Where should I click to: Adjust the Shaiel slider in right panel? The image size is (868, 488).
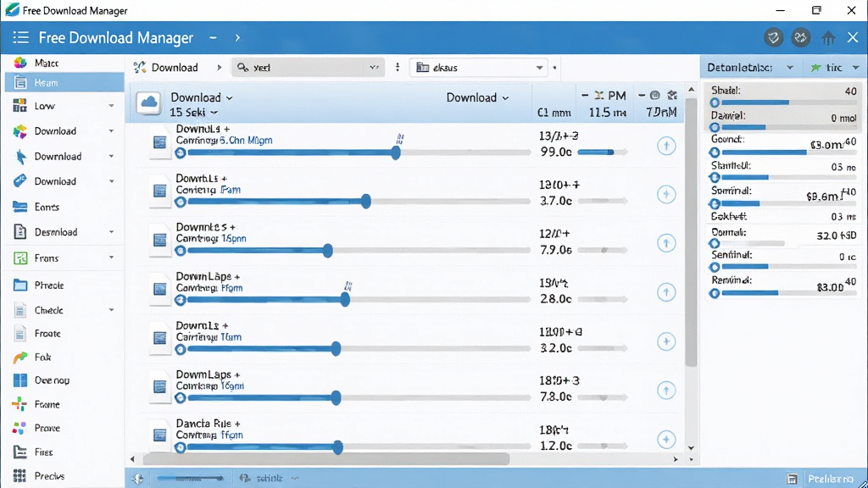click(784, 103)
